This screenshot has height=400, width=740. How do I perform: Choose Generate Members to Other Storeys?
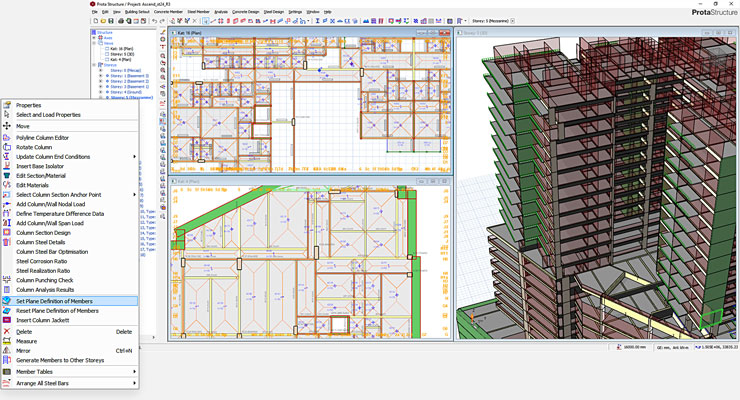[x=70, y=360]
